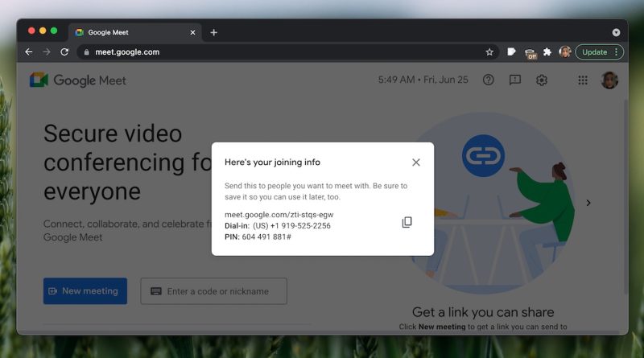The width and height of the screenshot is (644, 358).
Task: Open Chrome's three-dot menu
Action: click(x=616, y=52)
